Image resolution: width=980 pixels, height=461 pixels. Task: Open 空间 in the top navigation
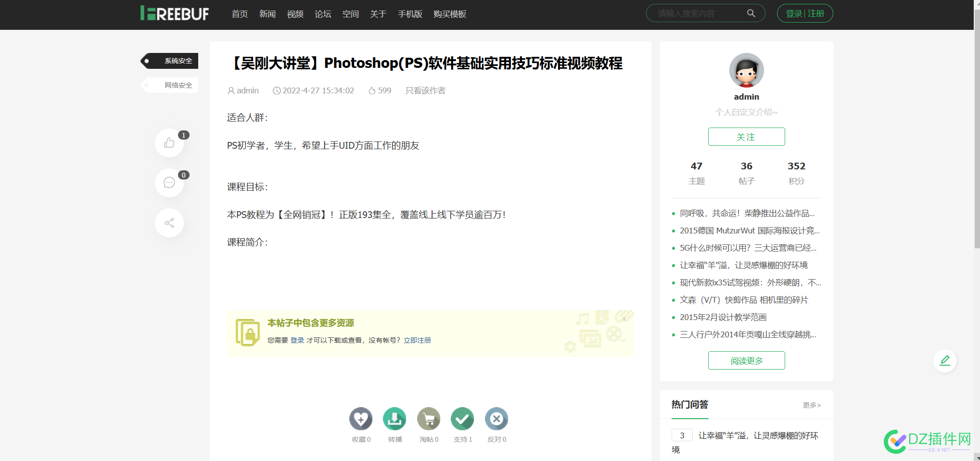click(351, 14)
